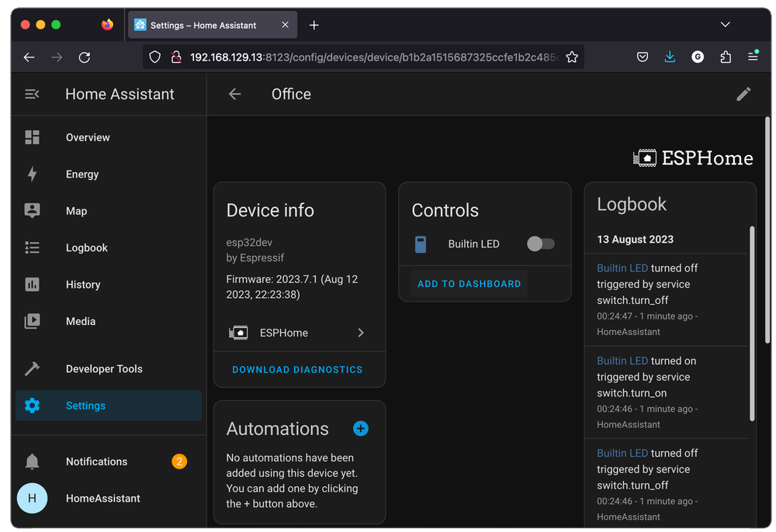
Task: Bookmark this page with star icon
Action: point(572,57)
